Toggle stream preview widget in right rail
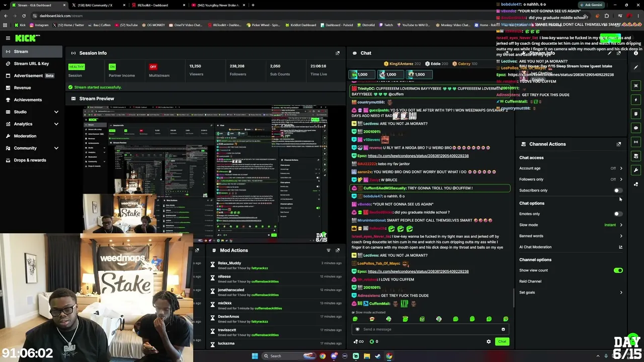Viewport: 644px width, 362px height. [636, 85]
